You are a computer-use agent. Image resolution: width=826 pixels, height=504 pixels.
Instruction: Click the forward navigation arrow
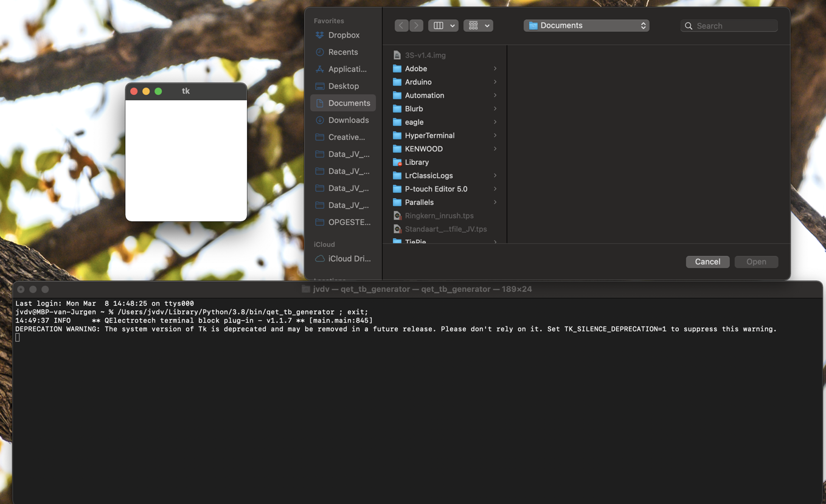(417, 26)
